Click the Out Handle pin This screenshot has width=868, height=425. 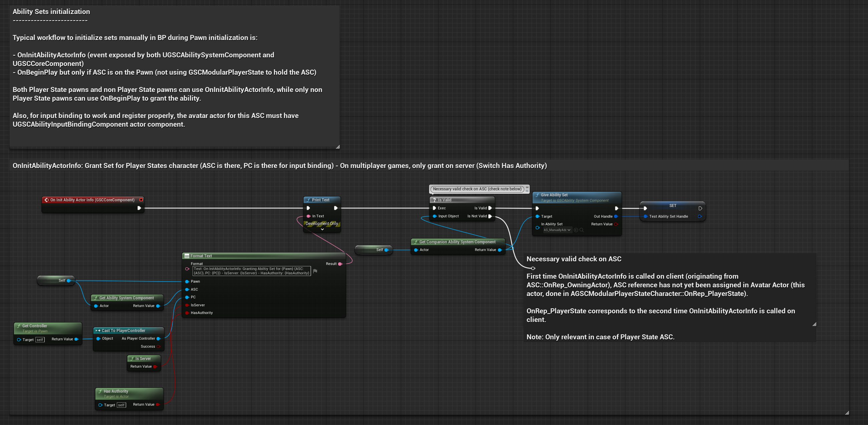coord(616,216)
